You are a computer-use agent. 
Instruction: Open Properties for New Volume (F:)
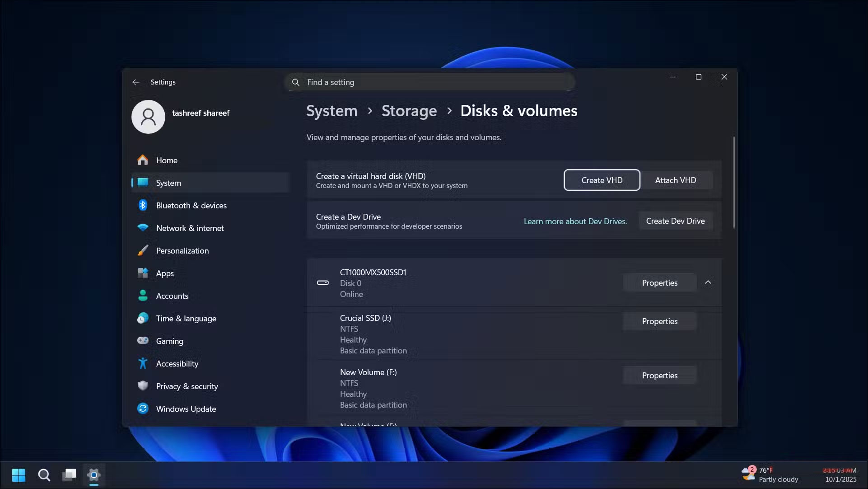pos(659,375)
